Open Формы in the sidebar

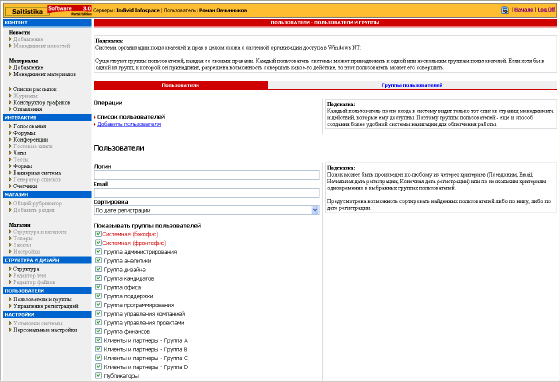pos(22,166)
